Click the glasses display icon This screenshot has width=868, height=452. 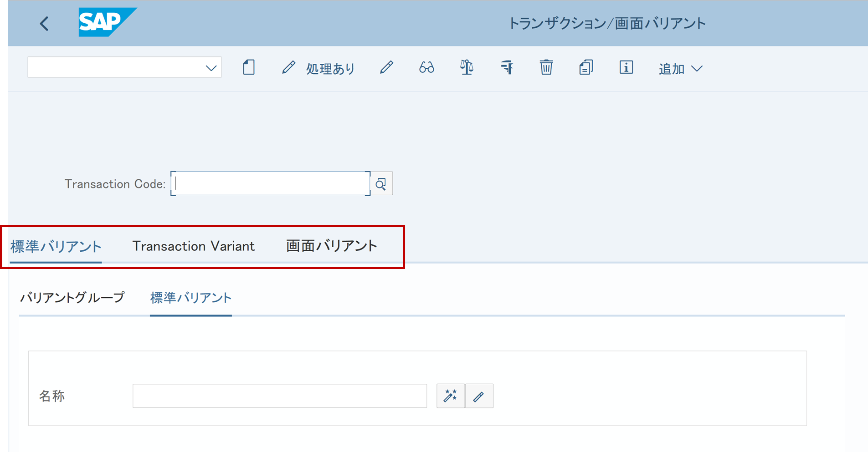(426, 68)
